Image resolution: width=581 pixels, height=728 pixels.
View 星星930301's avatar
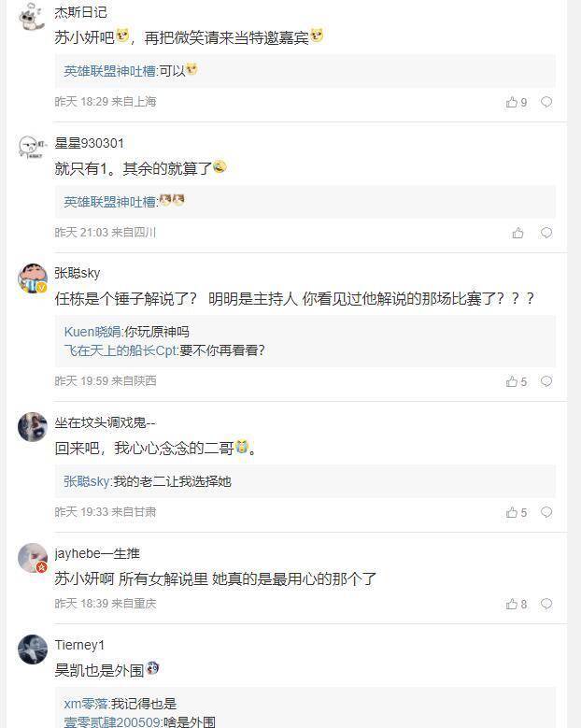[33, 148]
